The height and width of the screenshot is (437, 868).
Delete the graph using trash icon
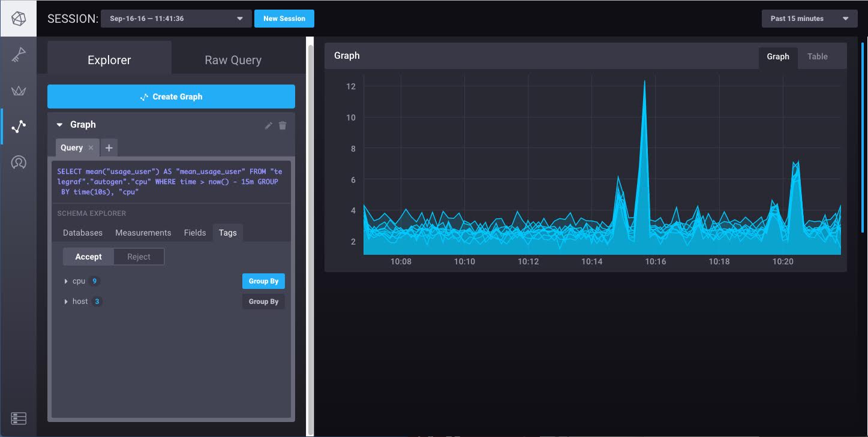[x=283, y=125]
